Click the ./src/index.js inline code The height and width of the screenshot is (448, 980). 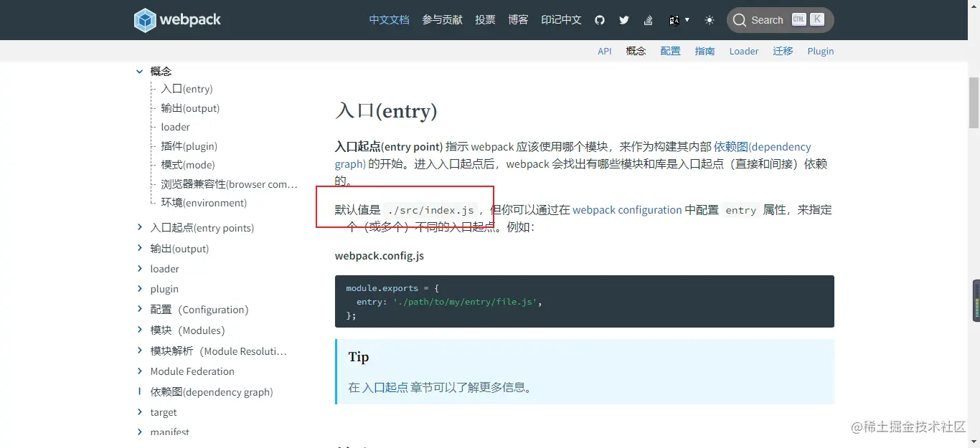click(x=430, y=210)
